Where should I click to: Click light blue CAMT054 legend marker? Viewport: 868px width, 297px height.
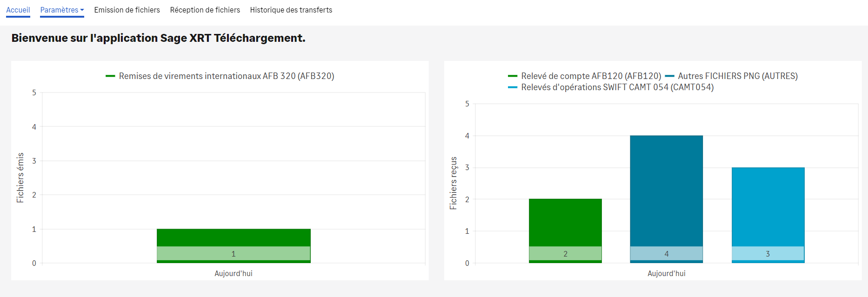[x=513, y=87]
